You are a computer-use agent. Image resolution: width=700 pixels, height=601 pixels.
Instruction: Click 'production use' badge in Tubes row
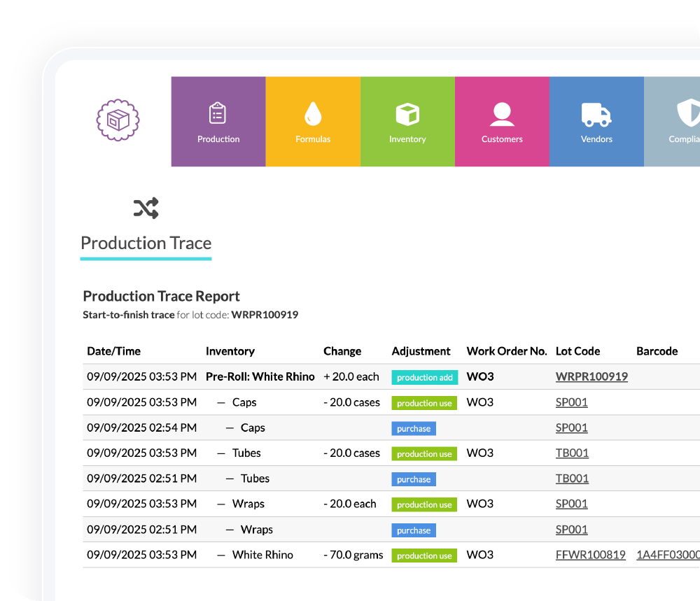(424, 454)
